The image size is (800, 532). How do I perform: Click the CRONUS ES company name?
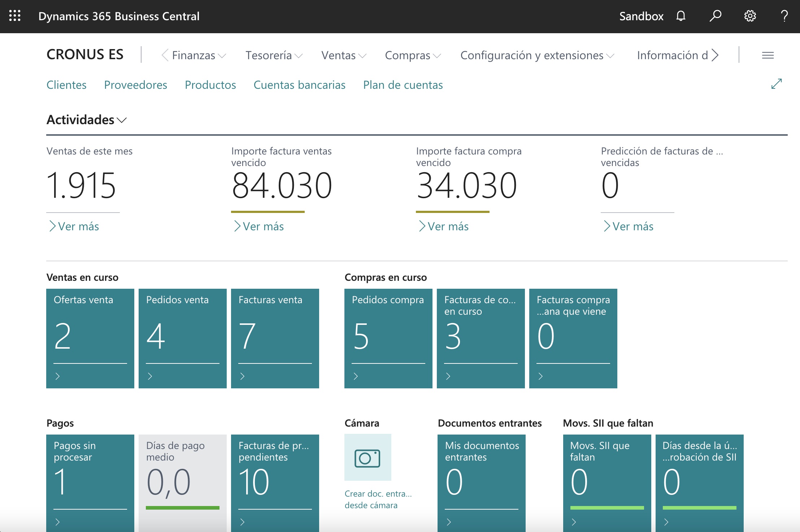click(x=85, y=54)
